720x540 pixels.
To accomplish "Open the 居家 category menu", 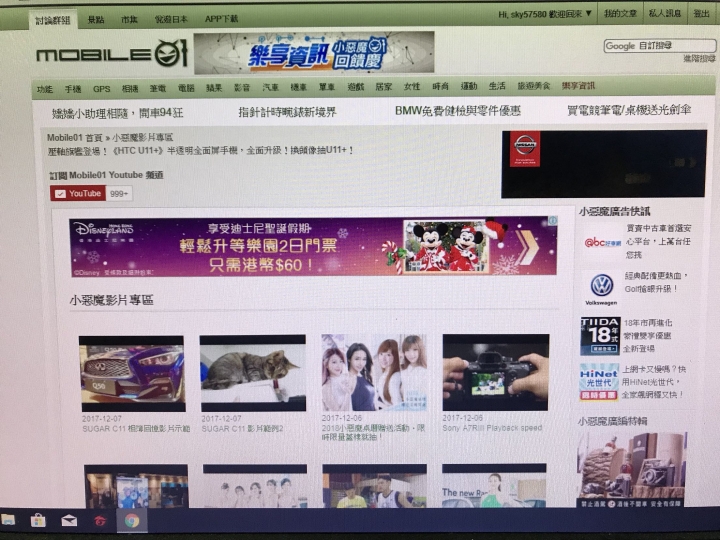I will 383,86.
